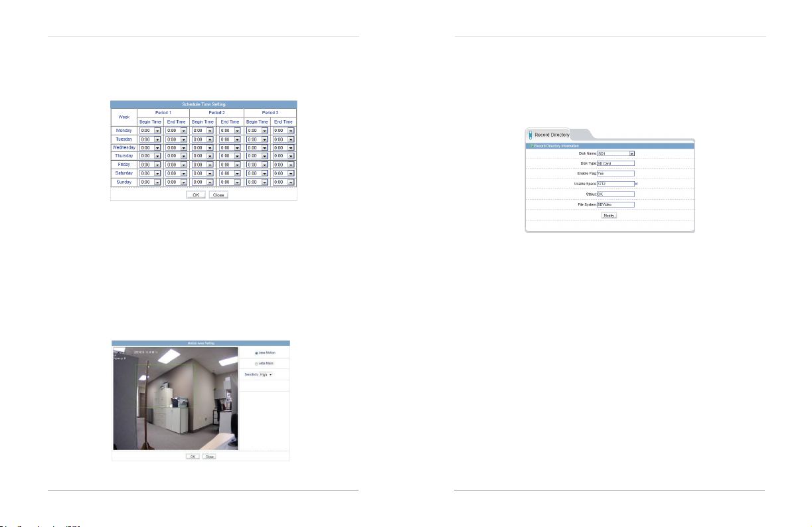Close the Motion Area Setting dialog
Screen dimensions: 812x527
tap(209, 457)
